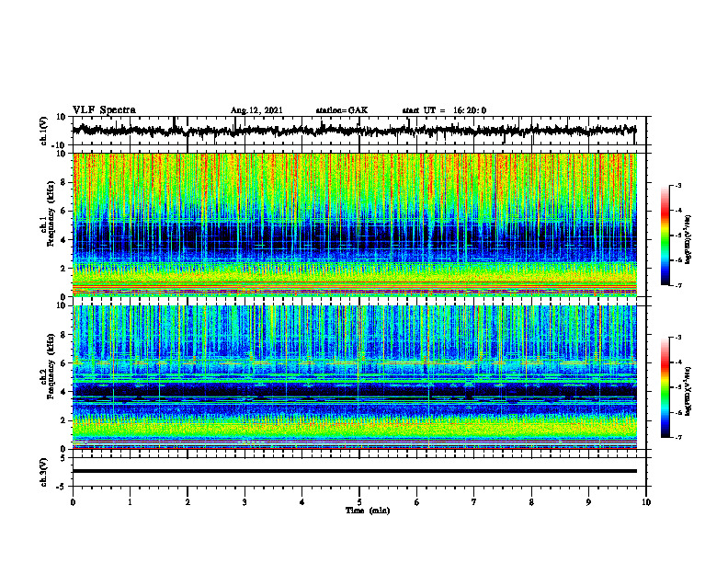Click time axis tick label "9"
The image size is (728, 563).
588,502
